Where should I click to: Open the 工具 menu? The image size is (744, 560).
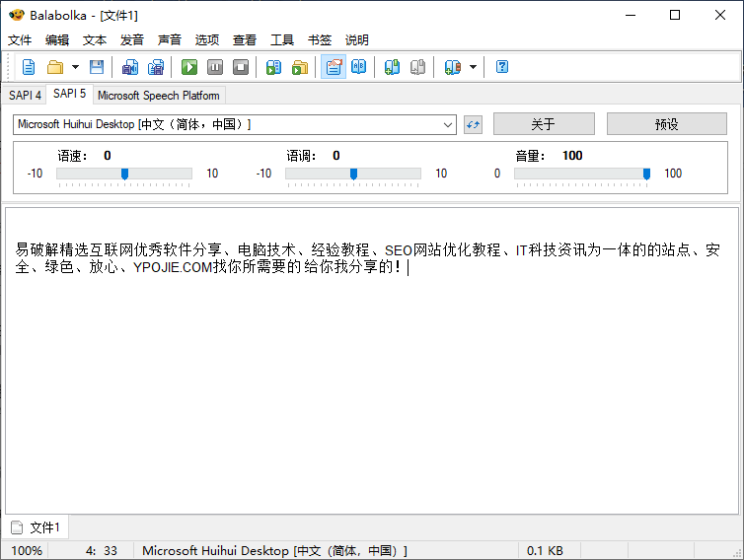[x=282, y=40]
